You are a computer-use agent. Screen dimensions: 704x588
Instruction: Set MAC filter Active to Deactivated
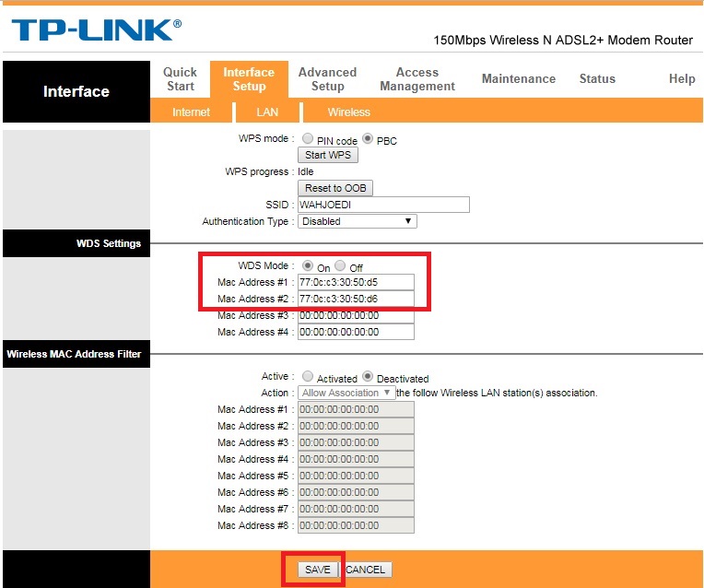coord(368,376)
